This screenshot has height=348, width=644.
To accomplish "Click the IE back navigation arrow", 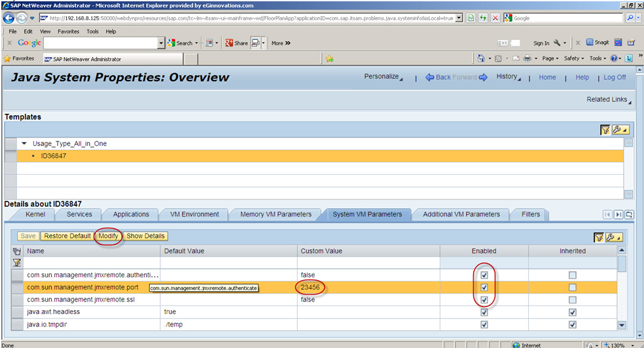I will [x=9, y=18].
